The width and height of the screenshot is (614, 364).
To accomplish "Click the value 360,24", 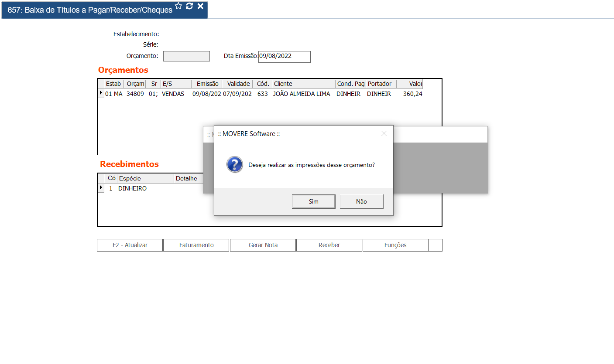I will point(413,94).
